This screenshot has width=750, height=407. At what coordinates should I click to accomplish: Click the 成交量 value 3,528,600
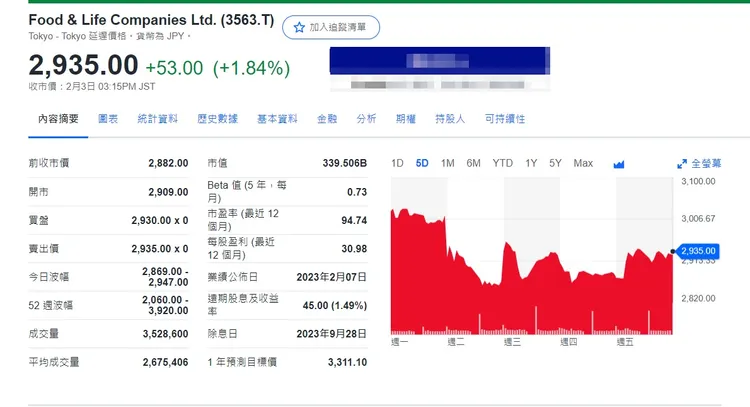[165, 334]
